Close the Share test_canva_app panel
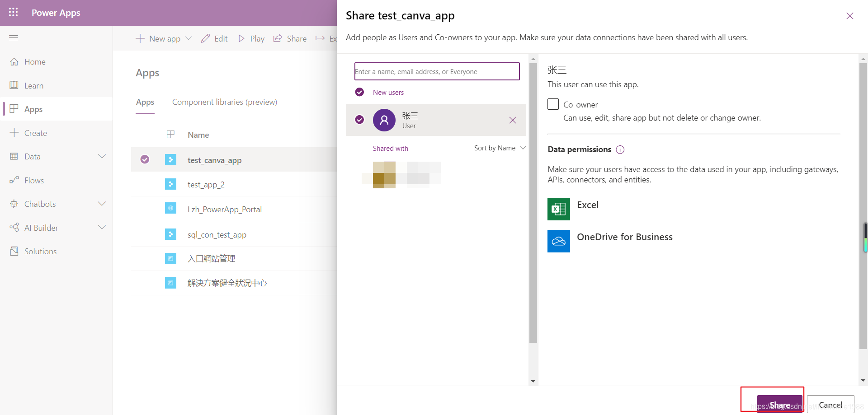Viewport: 868px width, 415px height. [x=850, y=16]
